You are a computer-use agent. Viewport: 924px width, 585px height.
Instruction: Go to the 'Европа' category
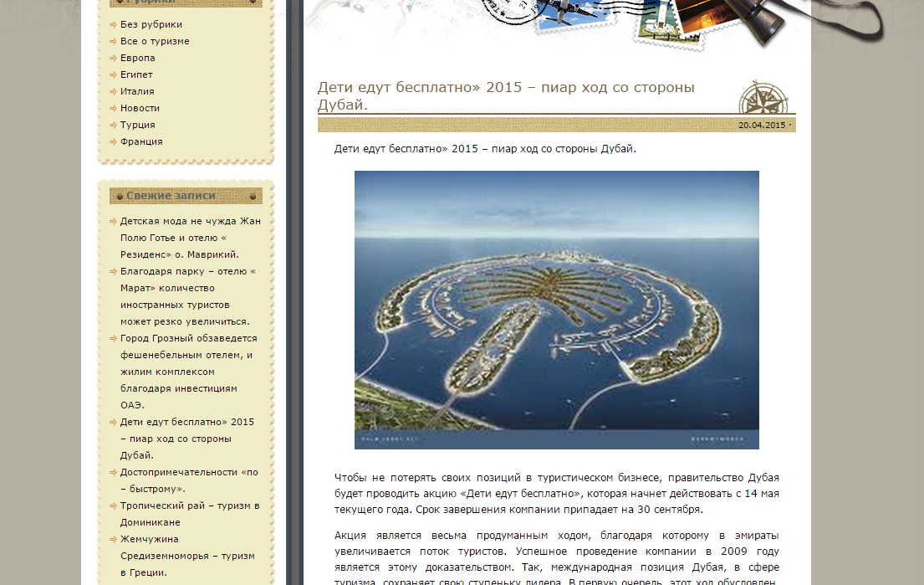[138, 58]
